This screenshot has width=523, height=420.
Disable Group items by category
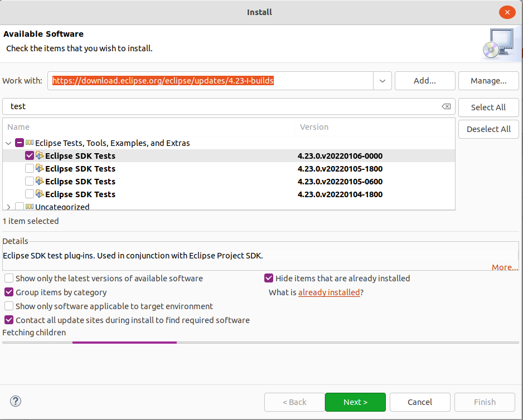(x=9, y=292)
